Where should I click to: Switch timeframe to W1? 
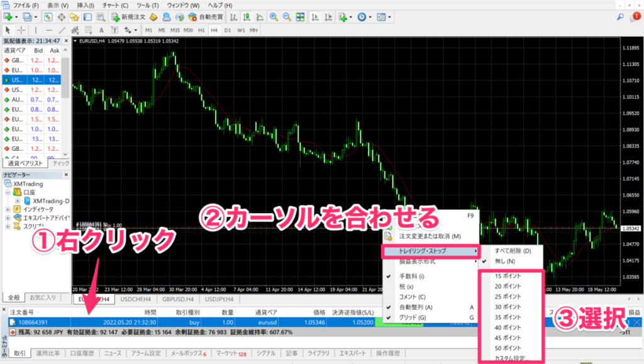click(x=241, y=30)
